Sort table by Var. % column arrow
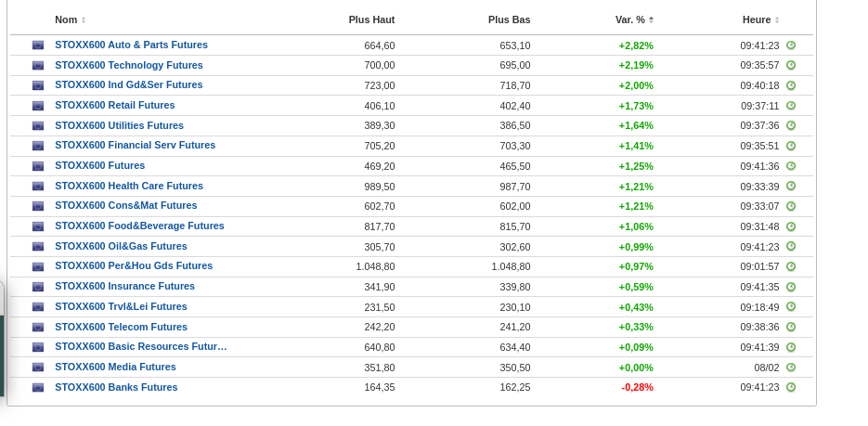Screen dimensions: 868x426 tap(651, 20)
